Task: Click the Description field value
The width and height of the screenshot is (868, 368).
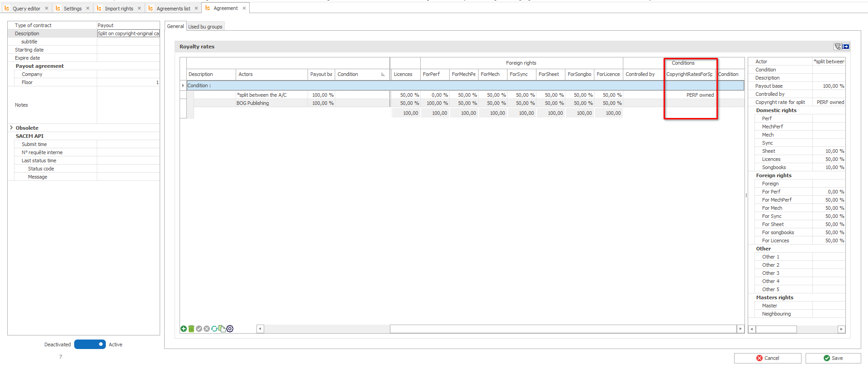Action: [128, 33]
